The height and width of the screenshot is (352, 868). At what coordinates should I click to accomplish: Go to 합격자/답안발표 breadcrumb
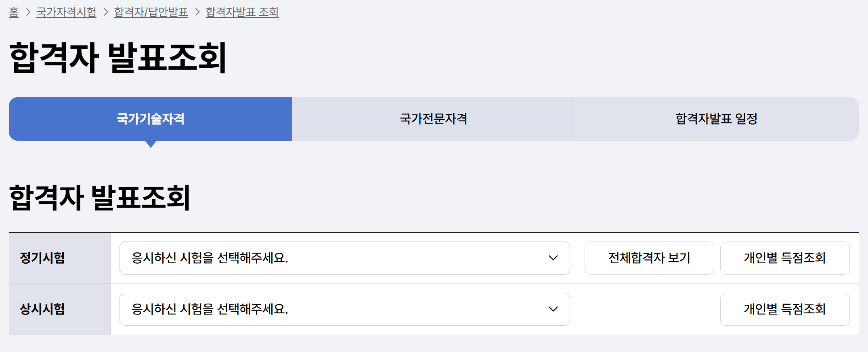click(151, 12)
